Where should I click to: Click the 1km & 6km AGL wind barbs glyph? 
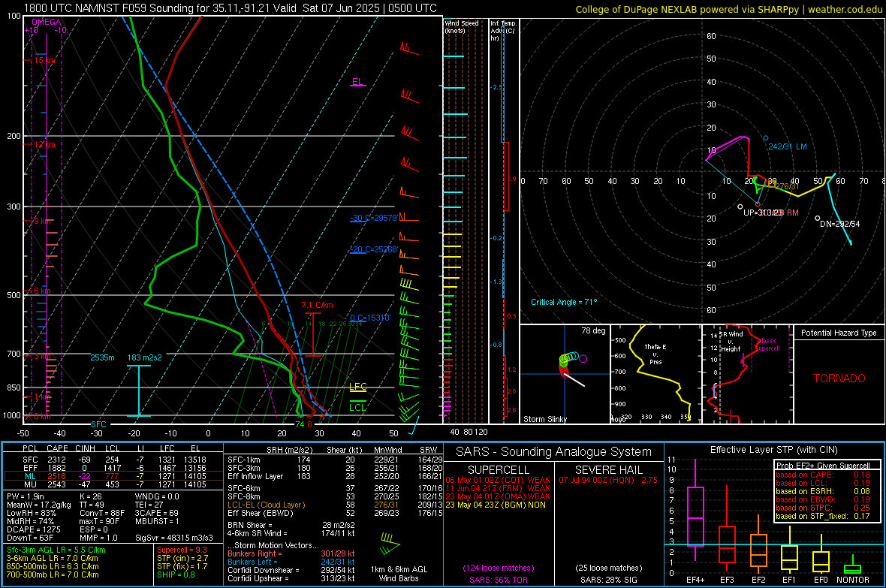pos(390,544)
